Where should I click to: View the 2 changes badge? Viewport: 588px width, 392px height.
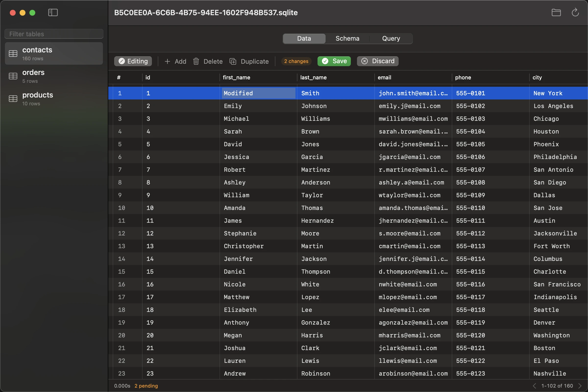pos(296,61)
